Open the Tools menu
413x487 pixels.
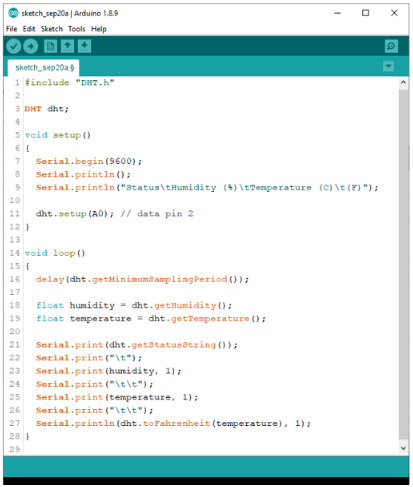pos(77,29)
